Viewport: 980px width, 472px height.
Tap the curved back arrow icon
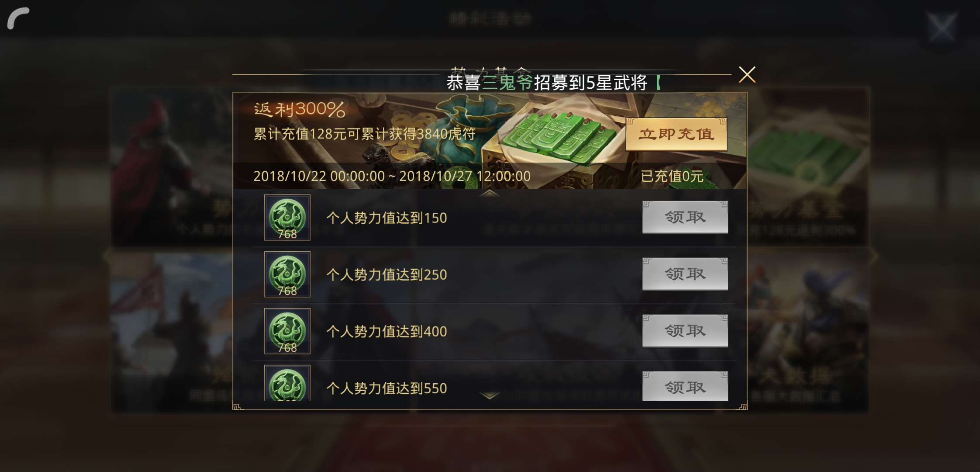click(x=18, y=18)
